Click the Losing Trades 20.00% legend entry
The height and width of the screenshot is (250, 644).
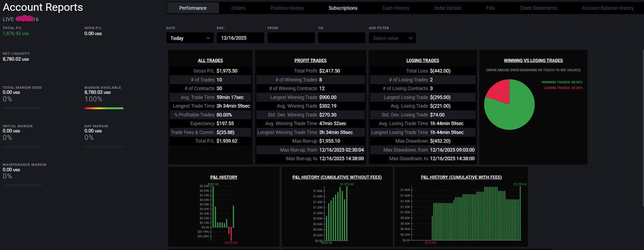click(563, 87)
